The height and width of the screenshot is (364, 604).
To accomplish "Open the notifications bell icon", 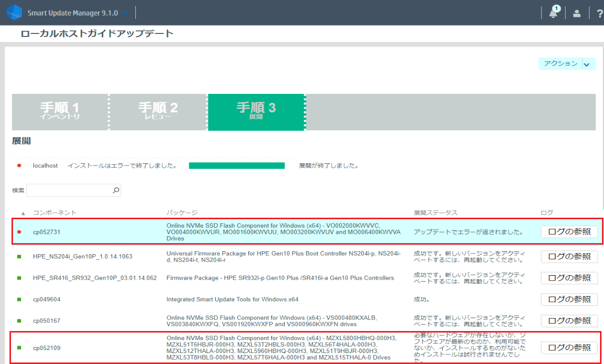I will tap(553, 13).
